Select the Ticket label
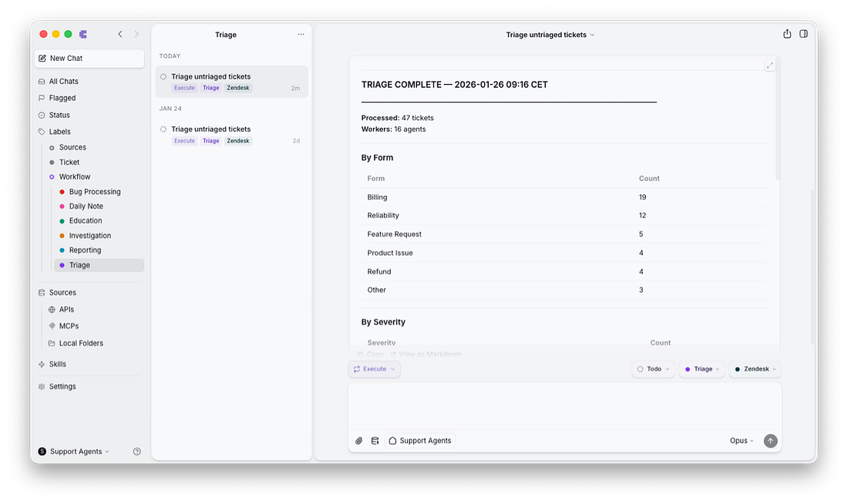848x504 pixels. pos(69,163)
